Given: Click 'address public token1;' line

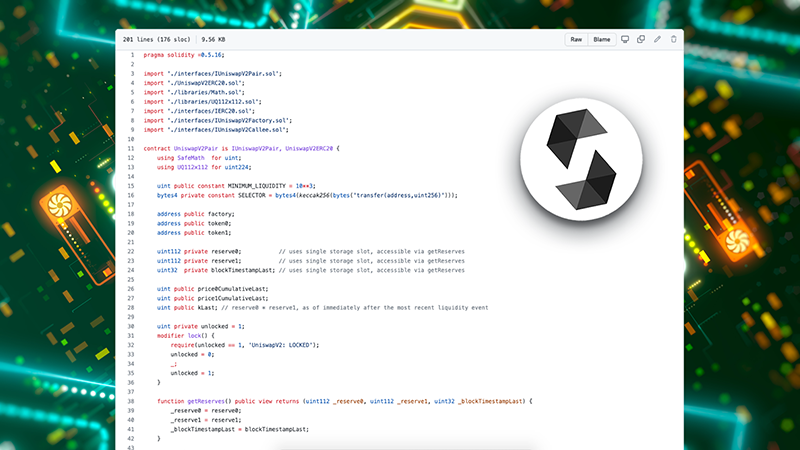Looking at the screenshot, I should (x=194, y=233).
